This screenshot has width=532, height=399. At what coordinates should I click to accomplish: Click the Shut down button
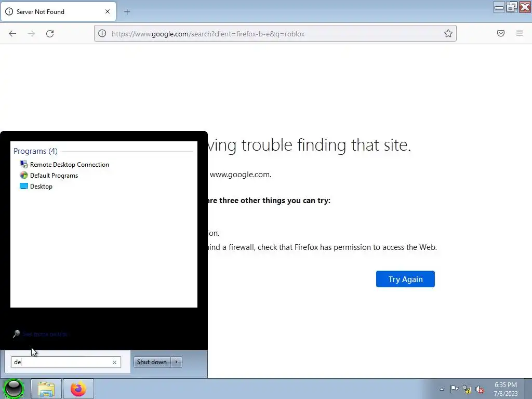point(152,362)
